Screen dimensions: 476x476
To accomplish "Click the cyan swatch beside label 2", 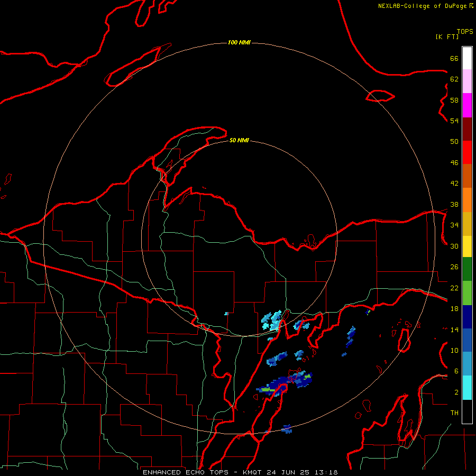I will tap(467, 388).
